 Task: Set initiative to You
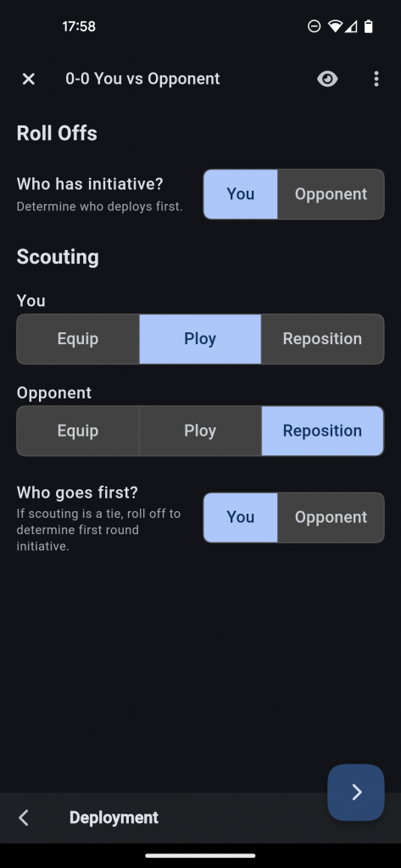241,194
